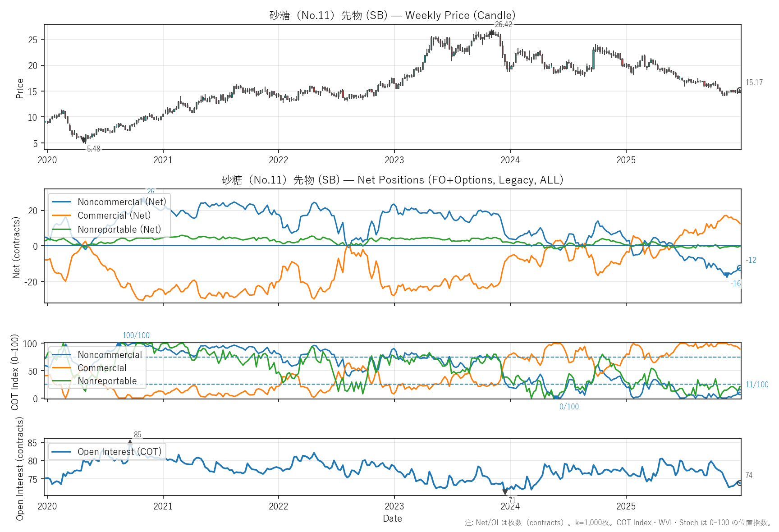779x532 pixels.
Task: Click the Open Interest (COT) legend label
Action: click(119, 452)
